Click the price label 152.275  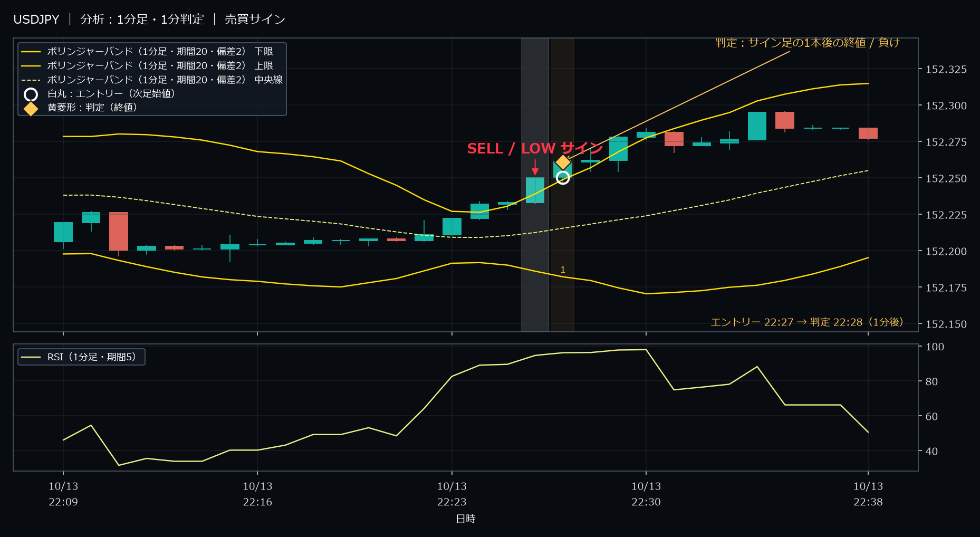[946, 142]
